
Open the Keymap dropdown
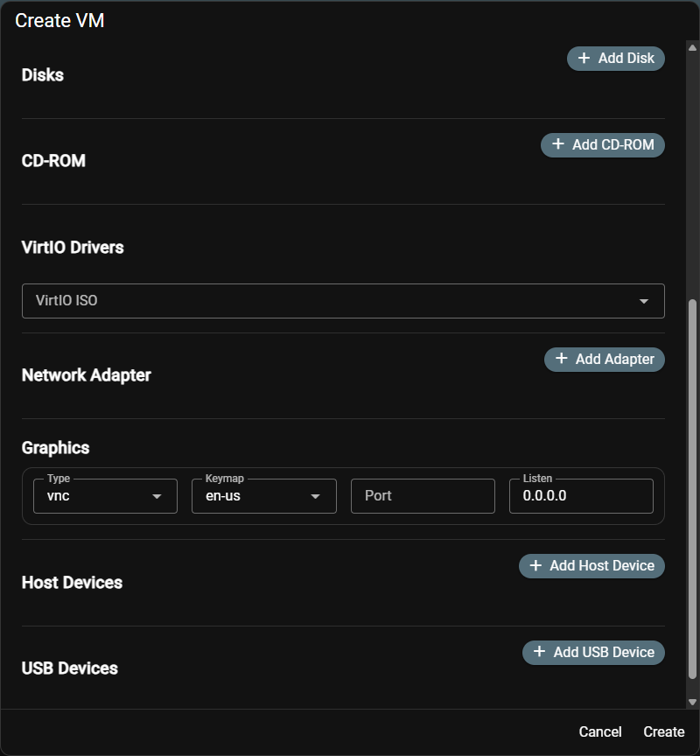pos(262,495)
